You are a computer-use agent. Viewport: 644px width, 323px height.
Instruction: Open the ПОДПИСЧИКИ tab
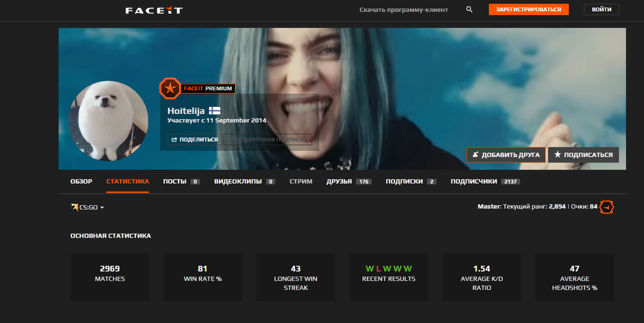point(485,182)
